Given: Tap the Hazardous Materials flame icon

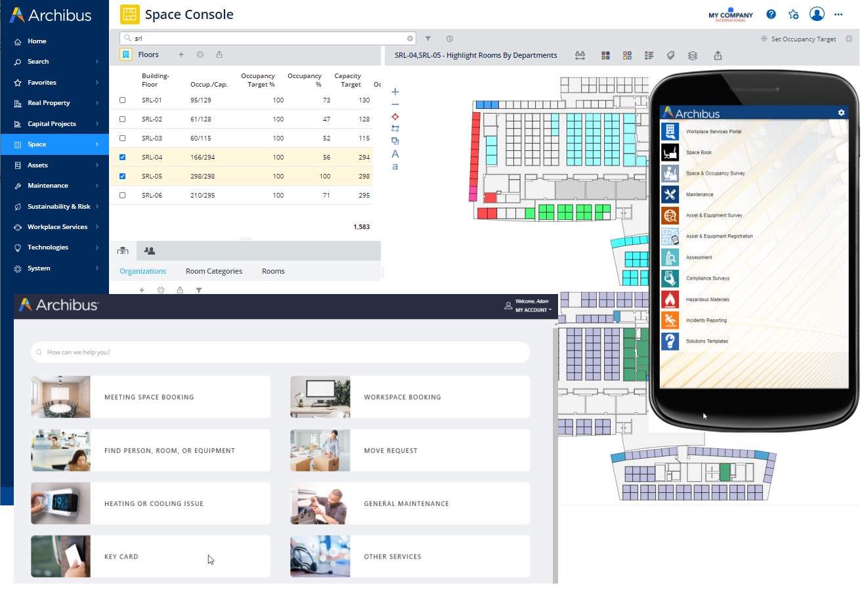Looking at the screenshot, I should 670,299.
